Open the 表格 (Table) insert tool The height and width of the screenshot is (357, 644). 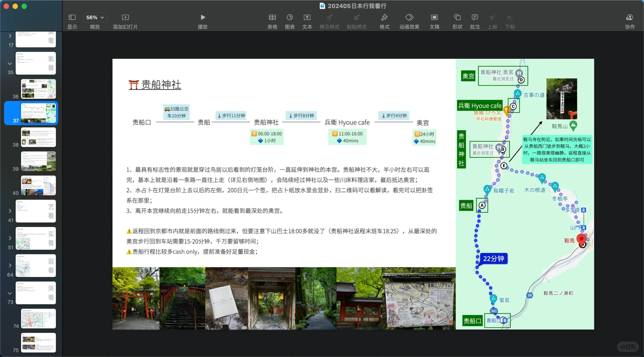click(272, 20)
